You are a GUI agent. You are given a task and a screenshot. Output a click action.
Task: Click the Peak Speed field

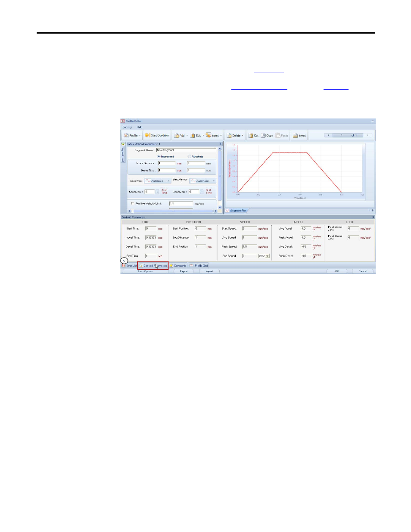249,247
